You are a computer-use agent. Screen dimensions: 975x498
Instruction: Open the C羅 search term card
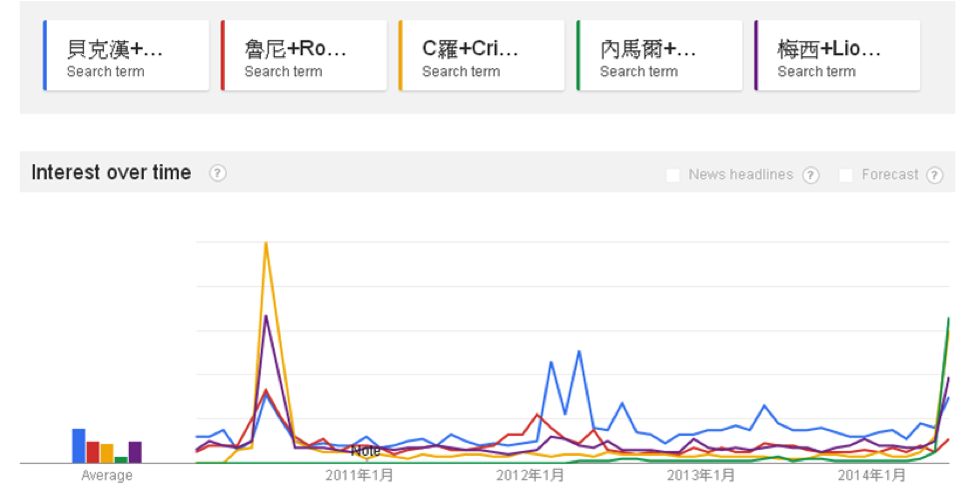point(482,56)
